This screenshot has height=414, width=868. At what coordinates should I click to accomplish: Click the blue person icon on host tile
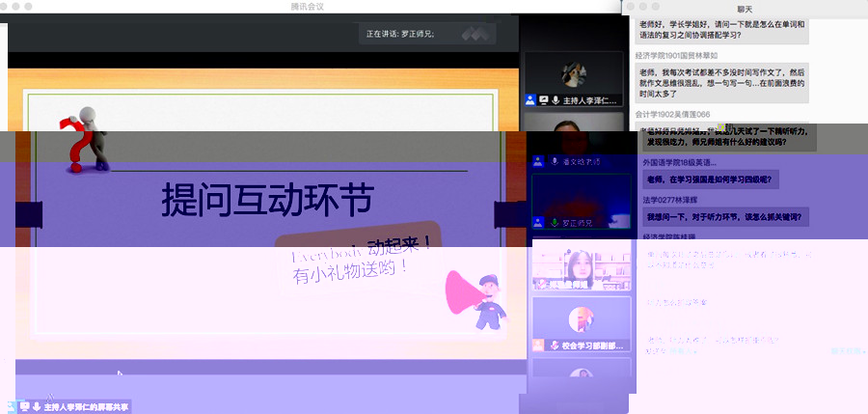pyautogui.click(x=530, y=100)
